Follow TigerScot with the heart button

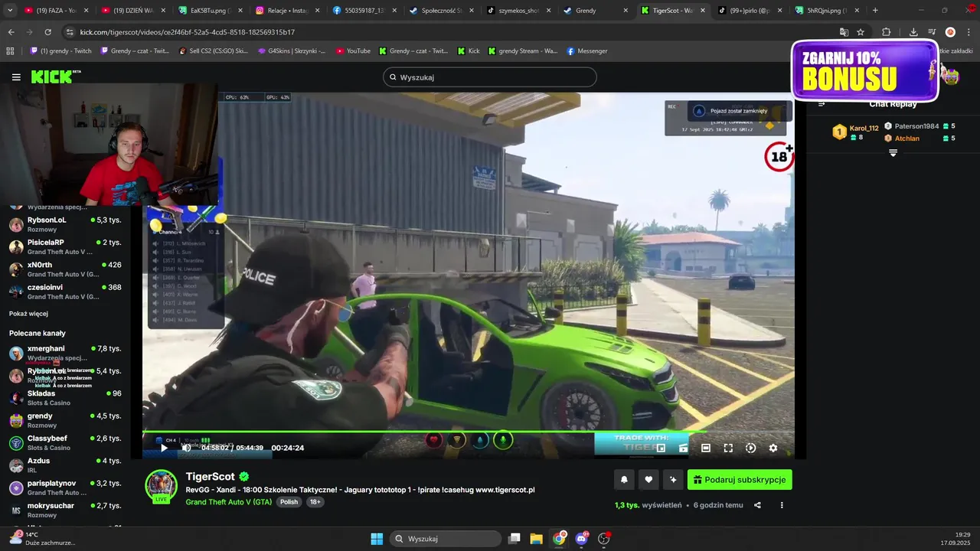click(x=648, y=480)
